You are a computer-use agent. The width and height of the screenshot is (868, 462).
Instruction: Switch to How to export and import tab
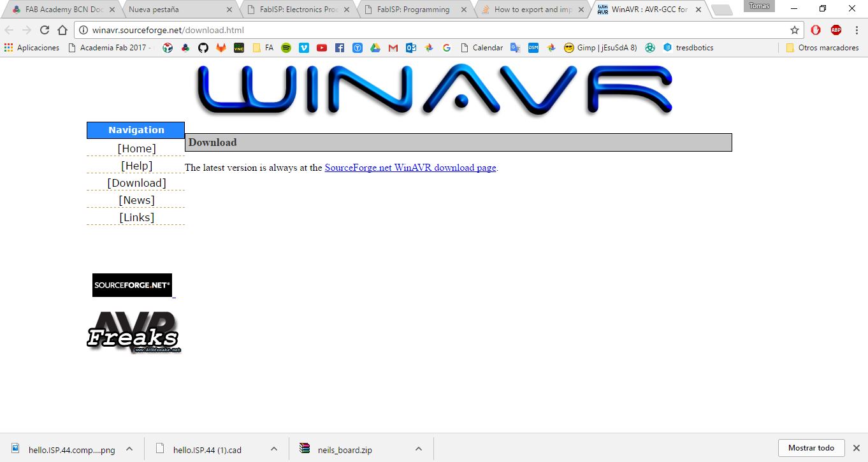coord(533,10)
